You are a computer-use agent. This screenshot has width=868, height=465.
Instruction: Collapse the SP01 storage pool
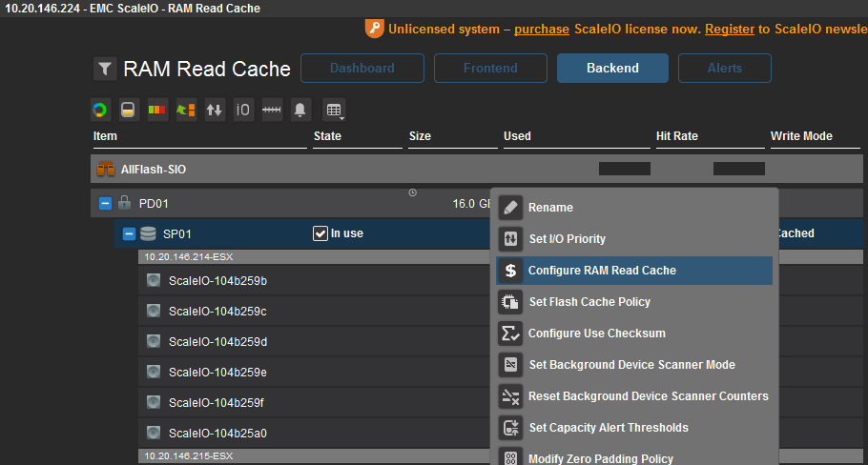click(129, 233)
